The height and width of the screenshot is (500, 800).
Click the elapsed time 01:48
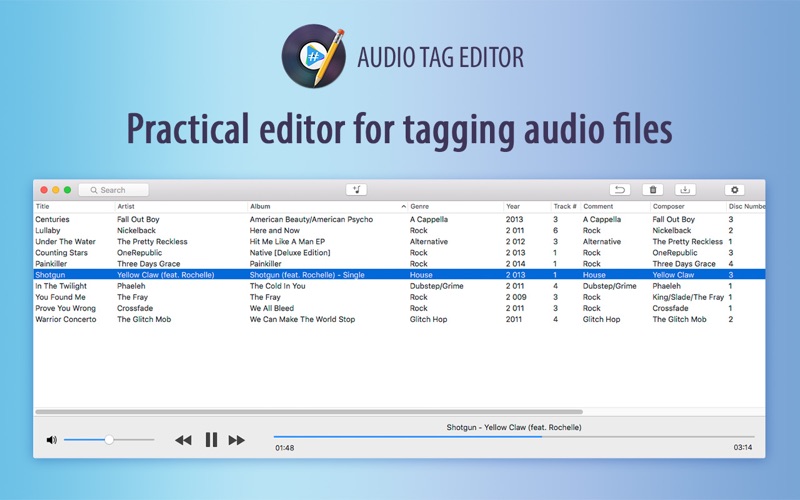point(285,448)
